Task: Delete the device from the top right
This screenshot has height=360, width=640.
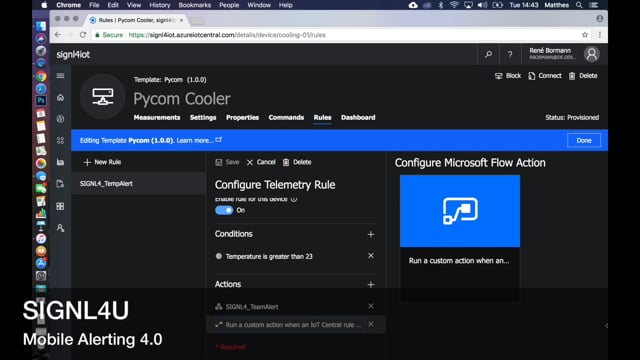Action: click(x=583, y=76)
